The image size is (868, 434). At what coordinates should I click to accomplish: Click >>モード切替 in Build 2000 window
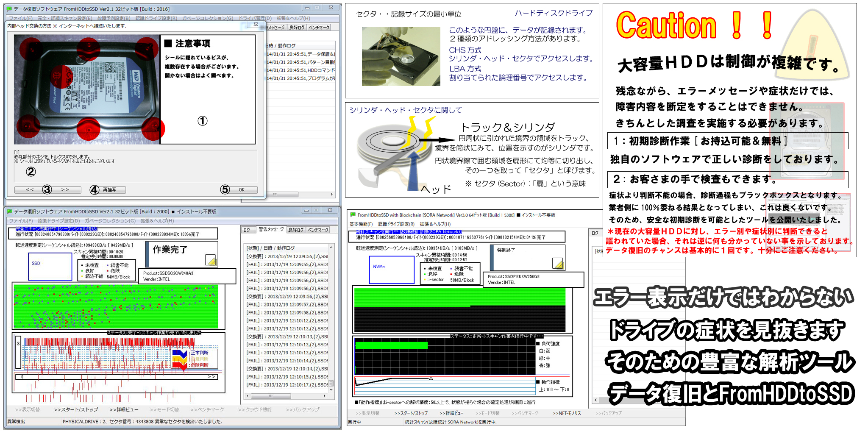(164, 410)
